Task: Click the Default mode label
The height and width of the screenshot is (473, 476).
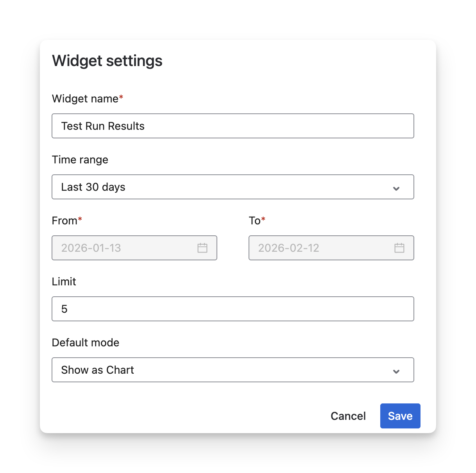Action: pos(86,342)
